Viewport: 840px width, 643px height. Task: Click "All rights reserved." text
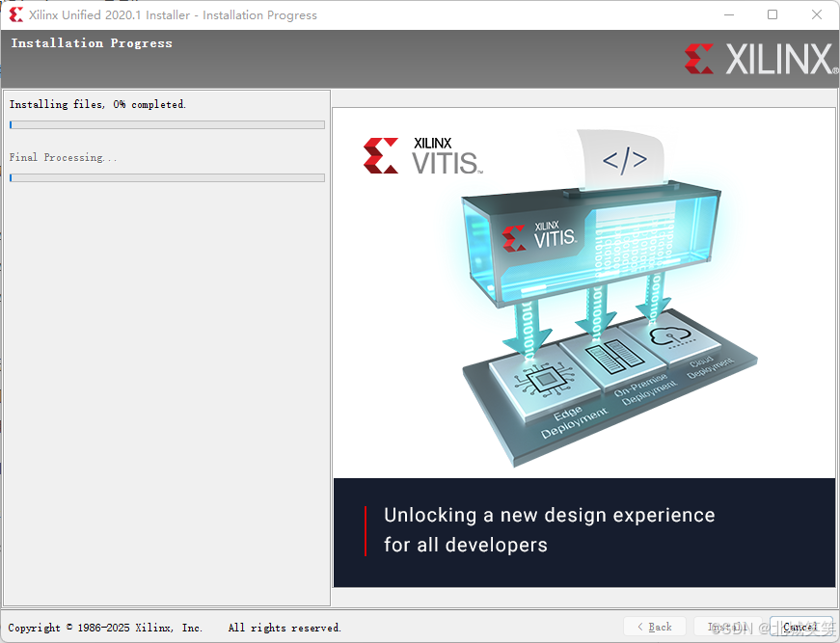click(285, 628)
